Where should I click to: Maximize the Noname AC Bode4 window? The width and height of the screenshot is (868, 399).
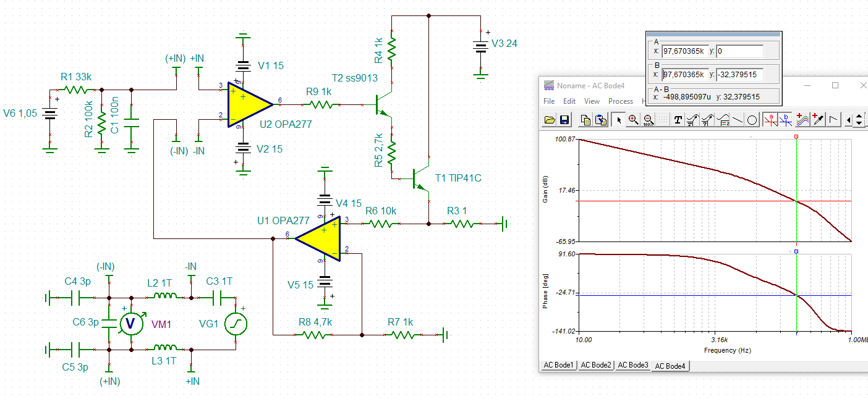click(x=835, y=85)
